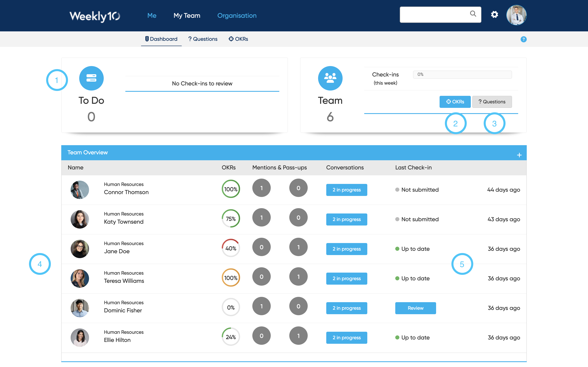The image size is (588, 367).
Task: Click Katy Townsend's mentions count badge
Action: click(261, 218)
